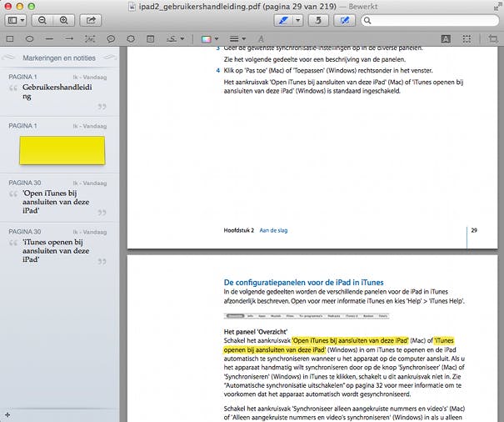Select the 'iTunes openen bij aansluiten' note entry
The image size is (504, 422).
(x=59, y=247)
